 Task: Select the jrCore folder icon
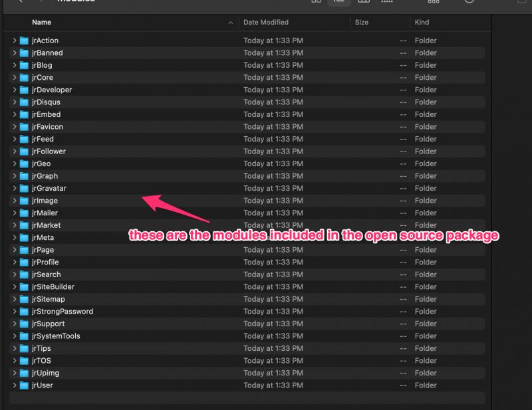pos(24,78)
